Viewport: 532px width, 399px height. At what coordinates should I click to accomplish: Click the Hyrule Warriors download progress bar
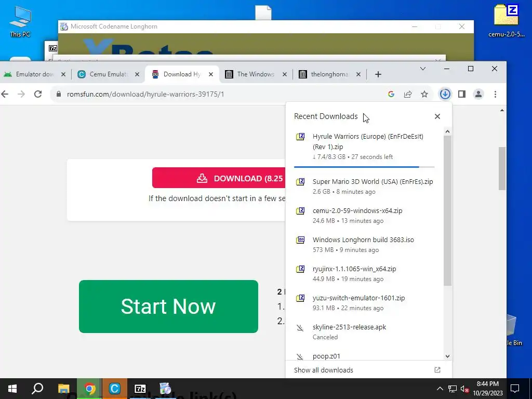(x=364, y=167)
